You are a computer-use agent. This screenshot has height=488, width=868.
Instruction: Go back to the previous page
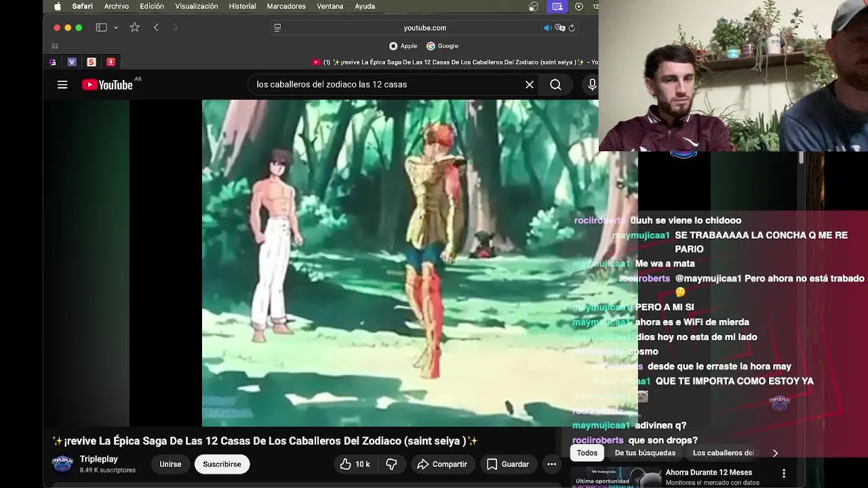tap(156, 28)
